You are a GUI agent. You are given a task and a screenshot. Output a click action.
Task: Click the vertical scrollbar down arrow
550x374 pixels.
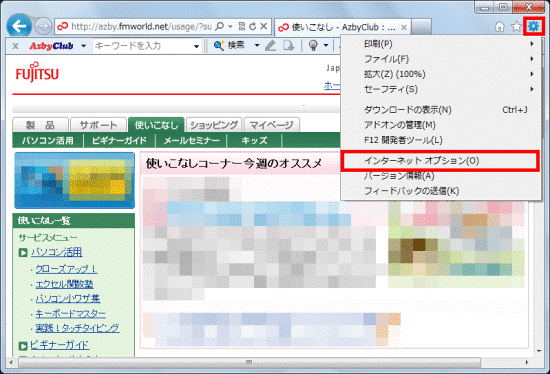point(539,351)
